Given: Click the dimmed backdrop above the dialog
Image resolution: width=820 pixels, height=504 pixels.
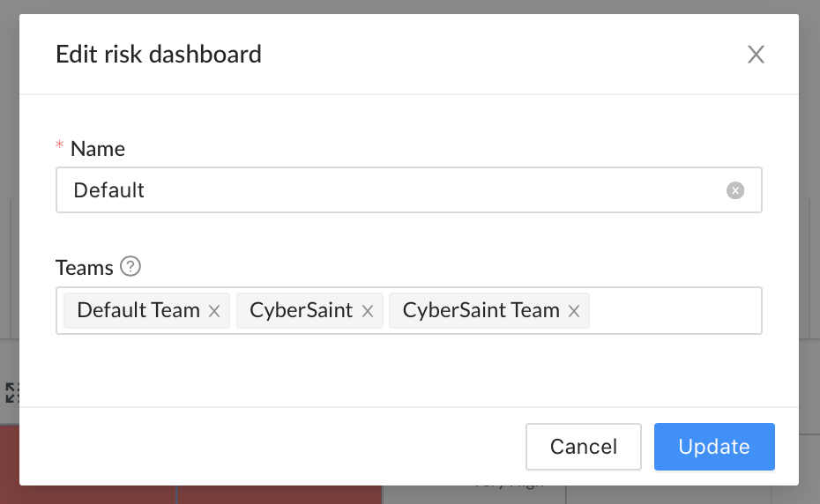Looking at the screenshot, I should coord(410,6).
